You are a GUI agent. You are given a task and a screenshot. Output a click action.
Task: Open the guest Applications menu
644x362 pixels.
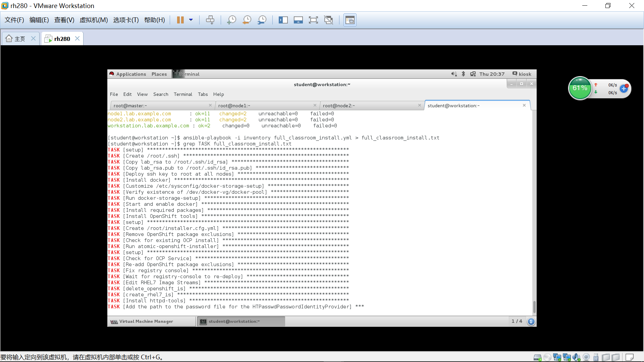pyautogui.click(x=131, y=74)
